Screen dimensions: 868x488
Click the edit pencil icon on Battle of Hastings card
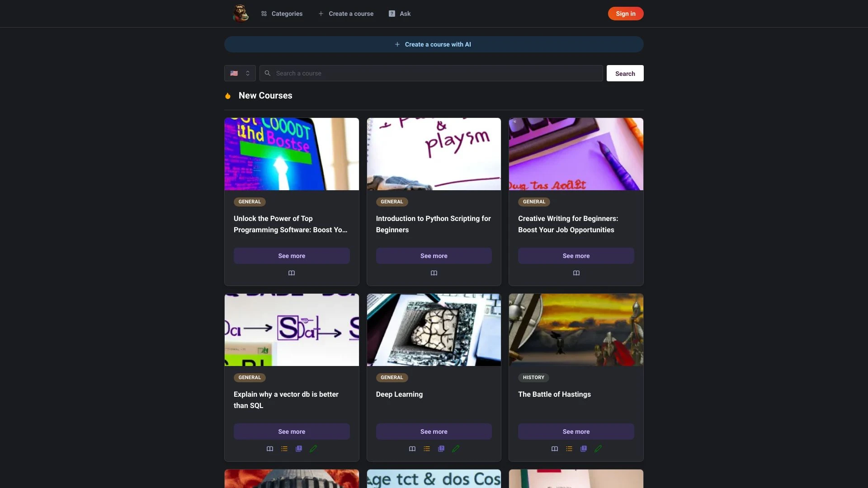(597, 449)
